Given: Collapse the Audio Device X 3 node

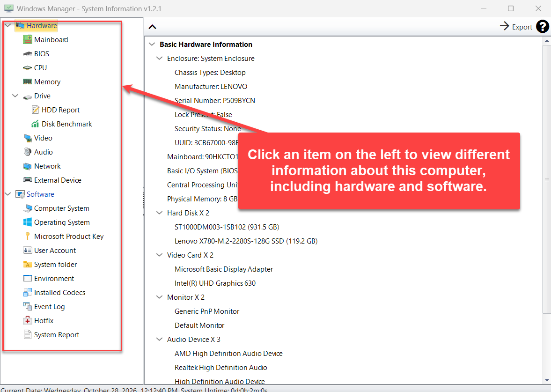Looking at the screenshot, I should [x=159, y=340].
